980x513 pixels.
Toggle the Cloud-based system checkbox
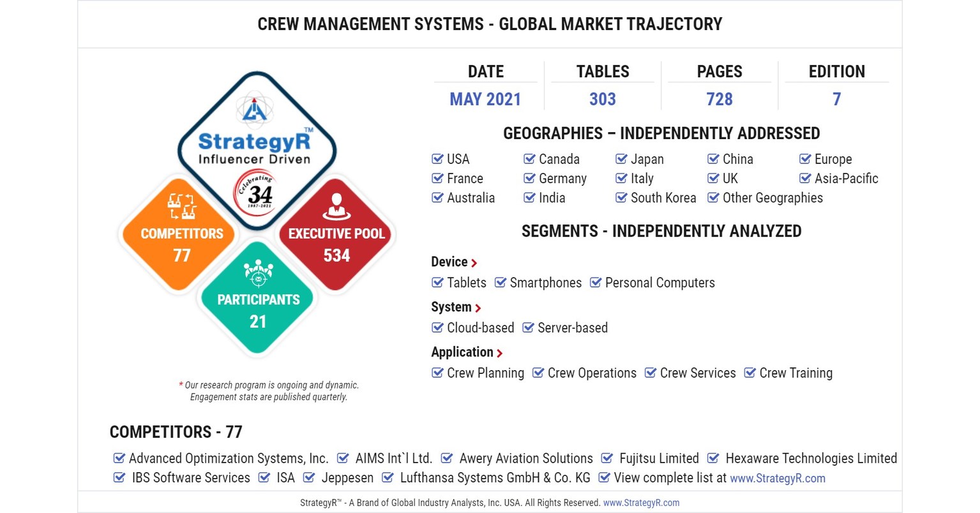438,327
